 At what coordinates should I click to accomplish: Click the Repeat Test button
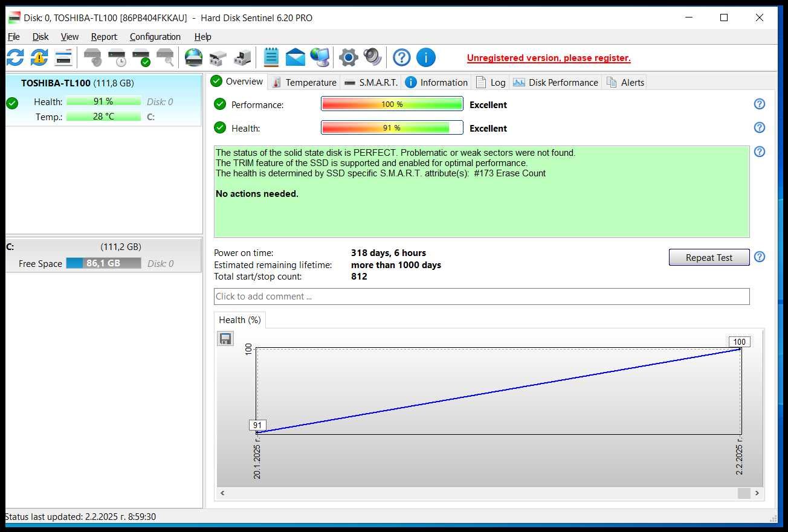709,257
